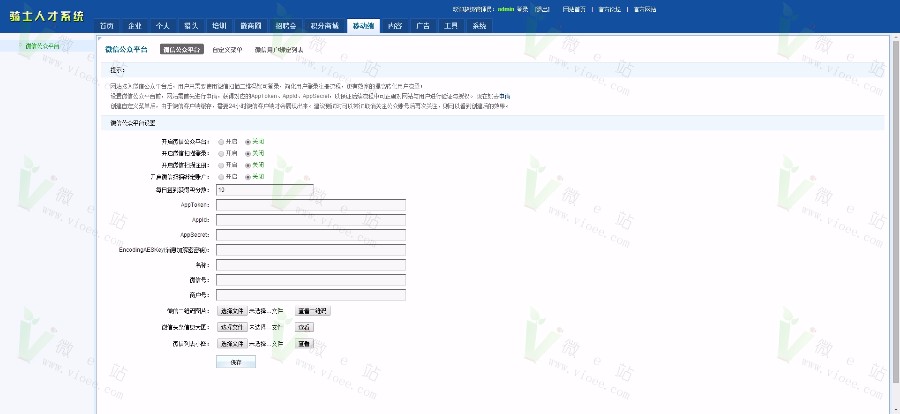Select the 培训 navigation tab

coord(219,26)
